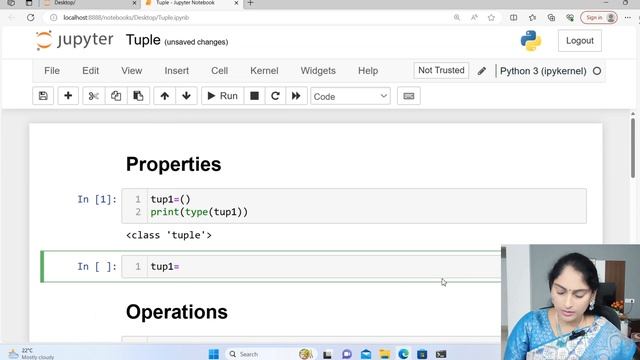Save notebook with the floppy disk icon
Image resolution: width=640 pixels, height=360 pixels.
[x=43, y=96]
